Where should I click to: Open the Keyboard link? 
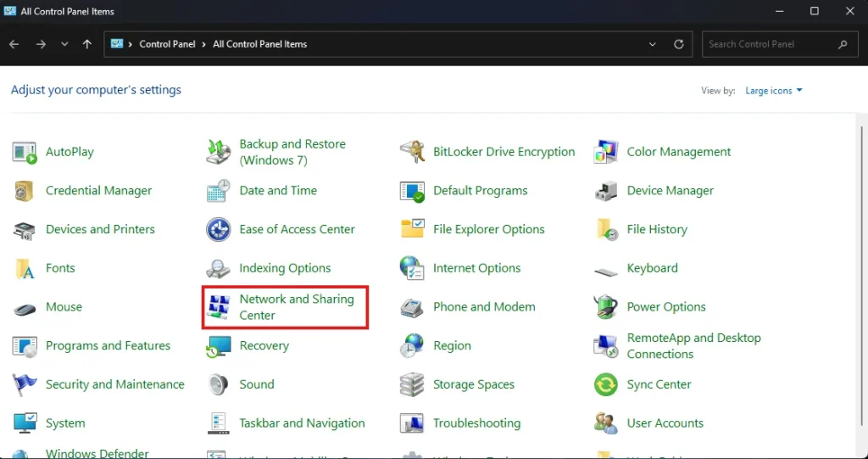[x=652, y=268]
